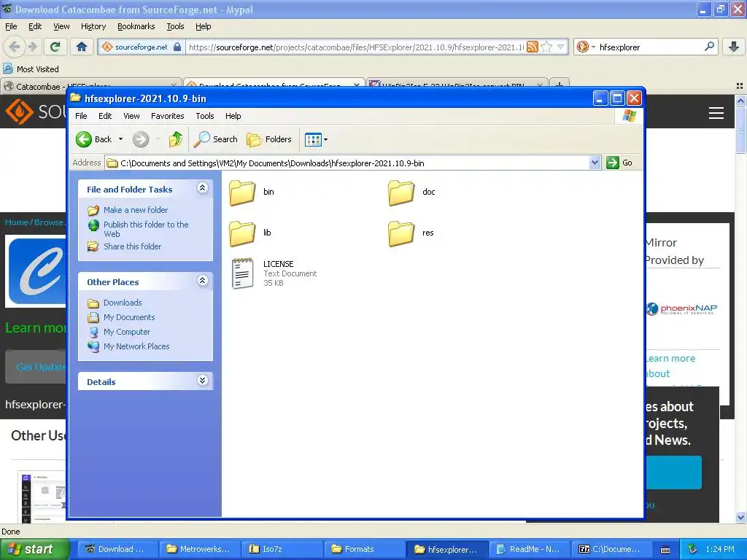Viewport: 747px width, 560px height.
Task: Switch to the 7-Zip C:\Docume taskbar item
Action: [612, 549]
